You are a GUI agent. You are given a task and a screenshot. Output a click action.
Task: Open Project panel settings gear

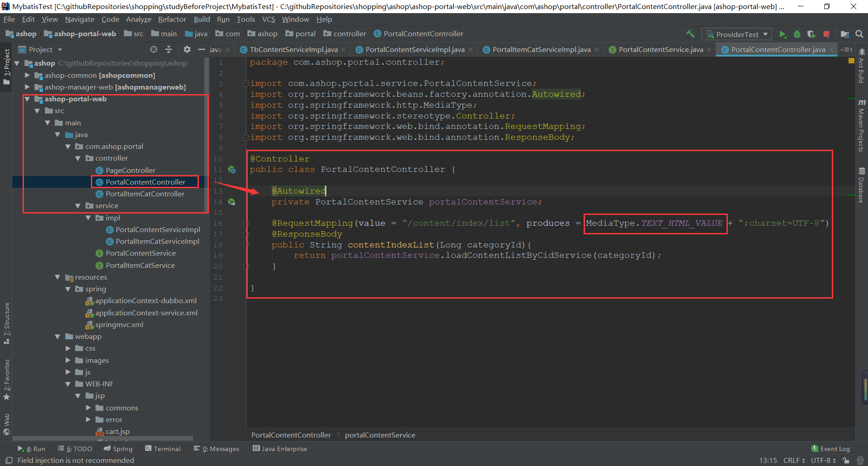(187, 49)
